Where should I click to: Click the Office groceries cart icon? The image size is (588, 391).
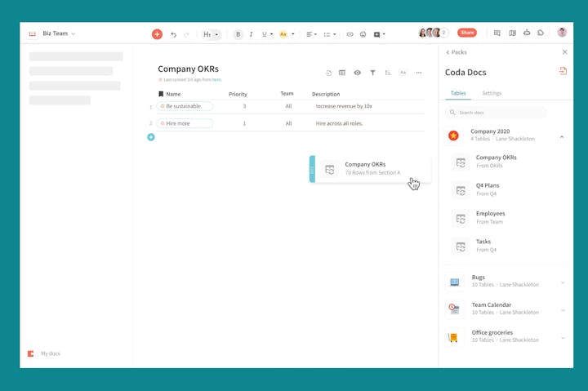pyautogui.click(x=453, y=337)
